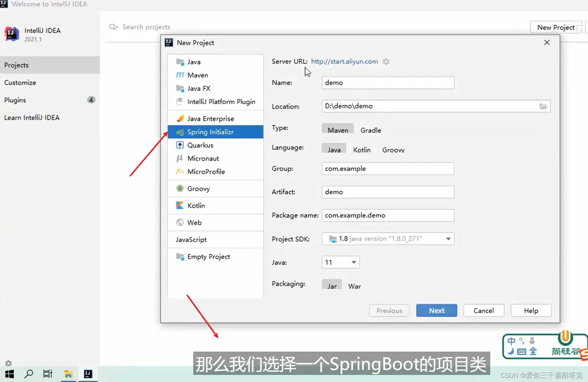This screenshot has width=588, height=382.
Task: Select Jar packaging
Action: click(332, 285)
